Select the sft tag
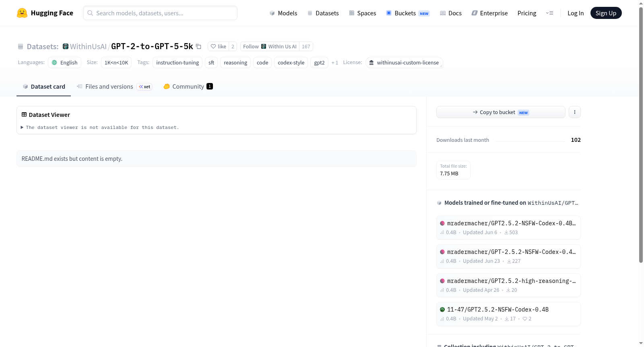 (x=211, y=62)
